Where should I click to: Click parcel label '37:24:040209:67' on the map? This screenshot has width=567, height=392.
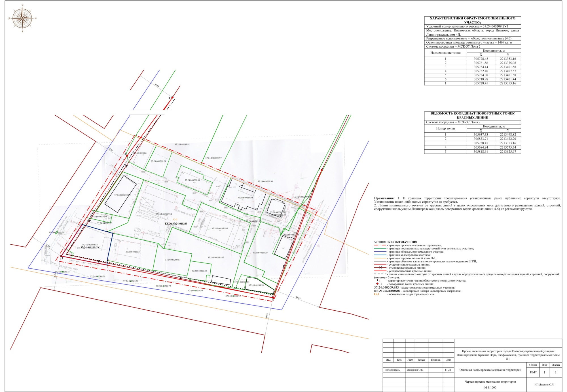click(x=173, y=260)
